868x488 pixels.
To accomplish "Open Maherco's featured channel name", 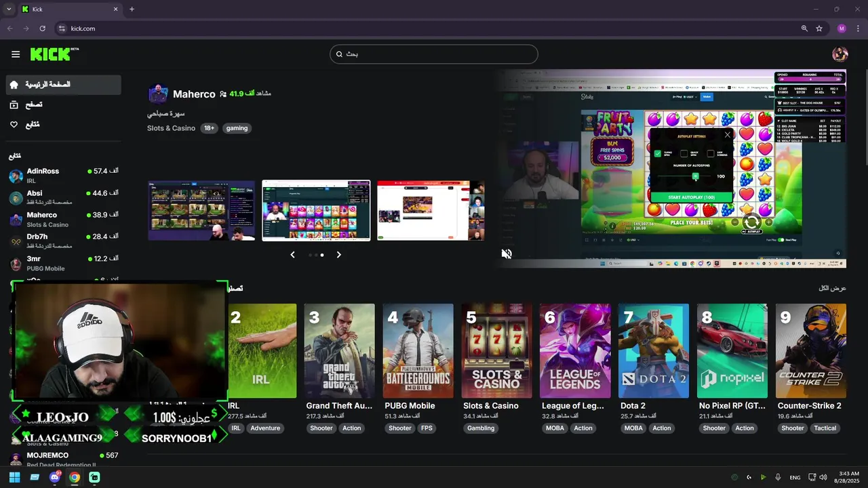I will tap(194, 94).
